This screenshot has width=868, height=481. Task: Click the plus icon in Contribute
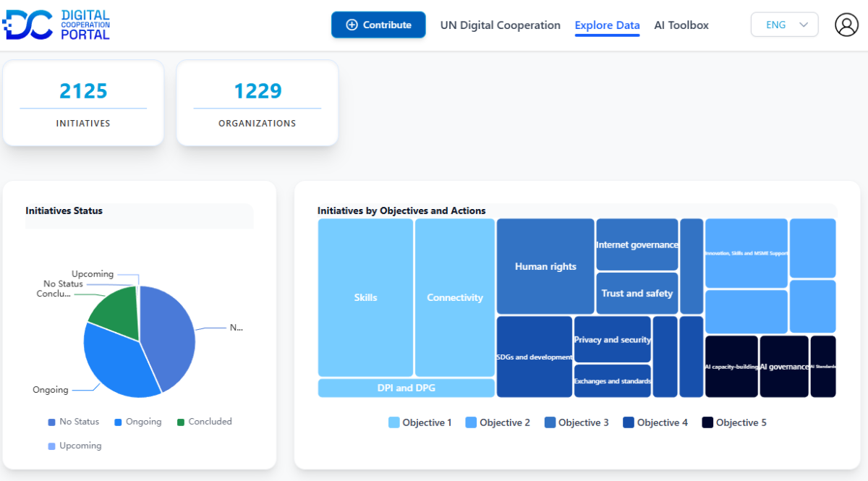click(x=352, y=25)
